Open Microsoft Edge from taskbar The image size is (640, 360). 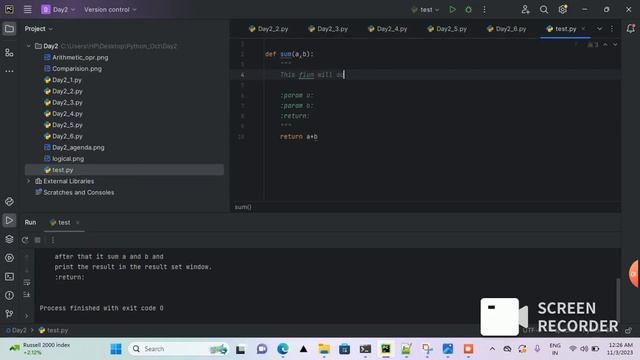[282, 349]
